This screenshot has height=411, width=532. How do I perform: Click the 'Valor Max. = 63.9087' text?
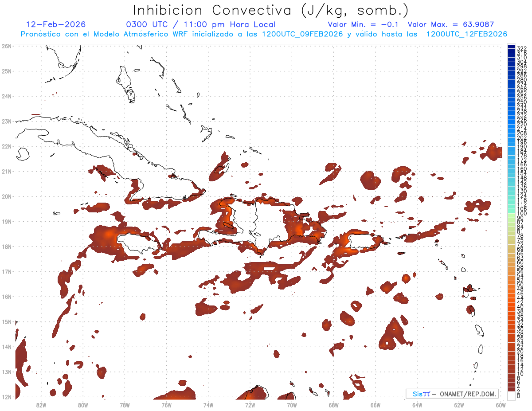coord(451,24)
